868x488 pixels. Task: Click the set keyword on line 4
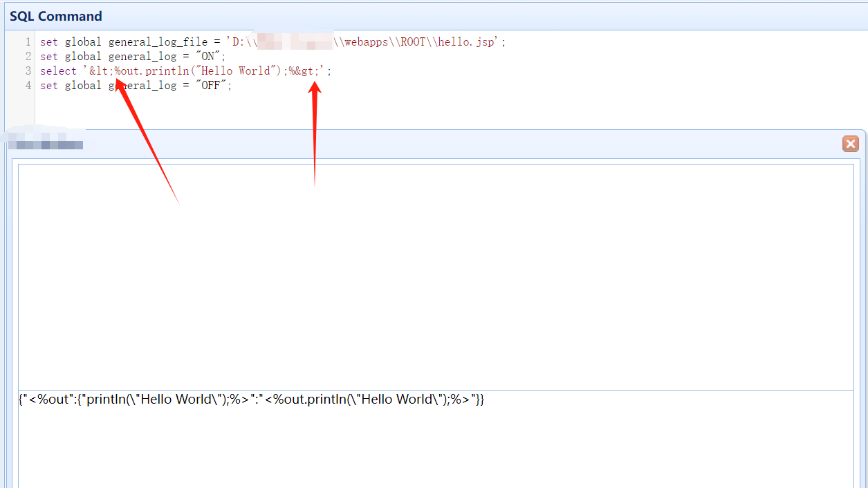(48, 86)
